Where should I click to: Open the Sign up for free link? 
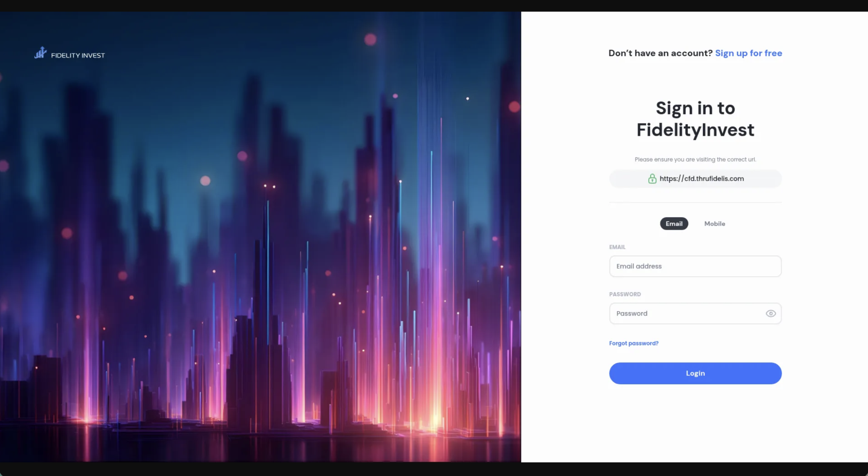(748, 53)
